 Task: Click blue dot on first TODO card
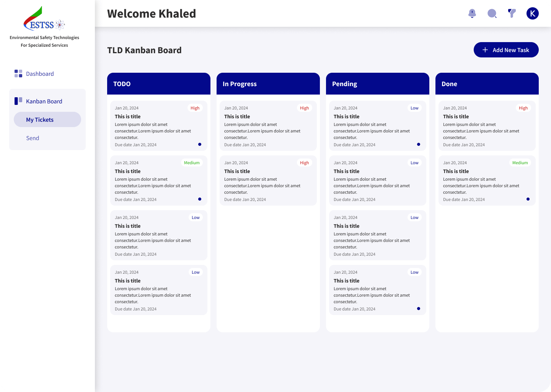click(200, 144)
